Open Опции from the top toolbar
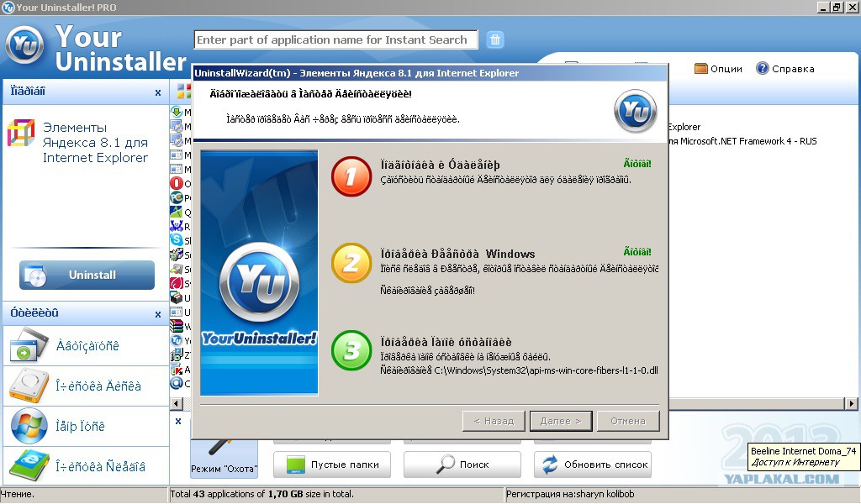This screenshot has width=861, height=504. tap(718, 69)
